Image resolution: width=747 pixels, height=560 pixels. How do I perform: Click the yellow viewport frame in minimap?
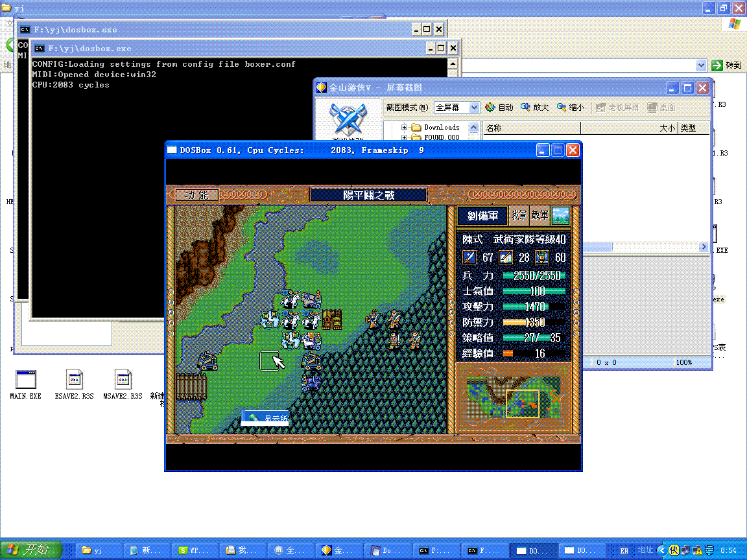[523, 403]
